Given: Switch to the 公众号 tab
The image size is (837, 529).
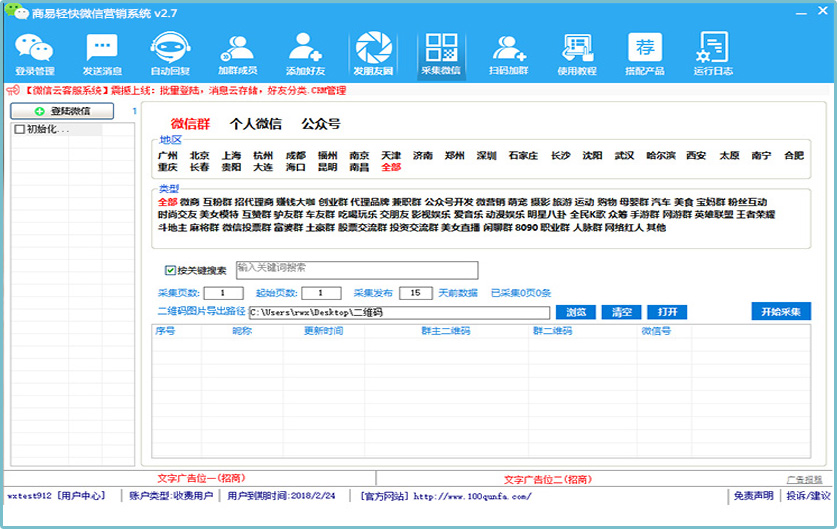Looking at the screenshot, I should pyautogui.click(x=321, y=125).
